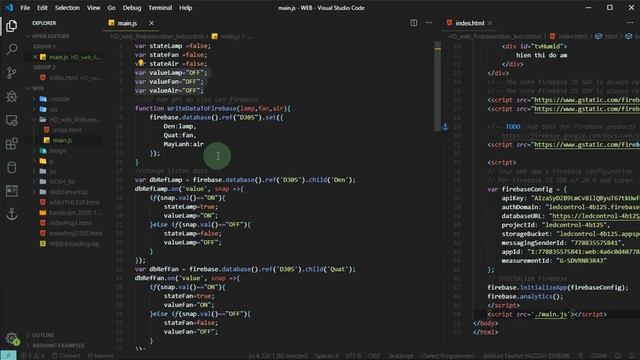Open More Actions ellipsis of main.js group
This screenshot has width=640, height=360.
click(429, 23)
